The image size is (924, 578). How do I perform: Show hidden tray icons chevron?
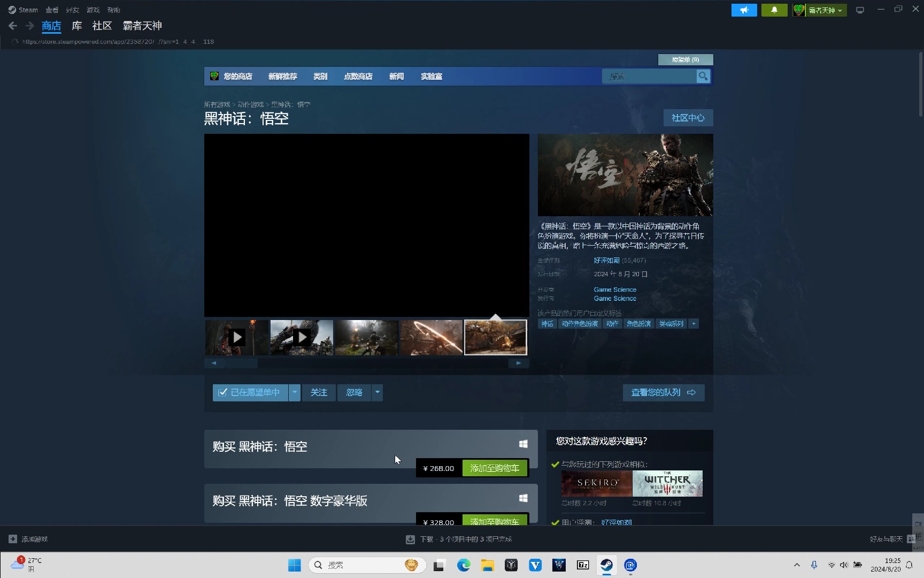click(x=797, y=565)
